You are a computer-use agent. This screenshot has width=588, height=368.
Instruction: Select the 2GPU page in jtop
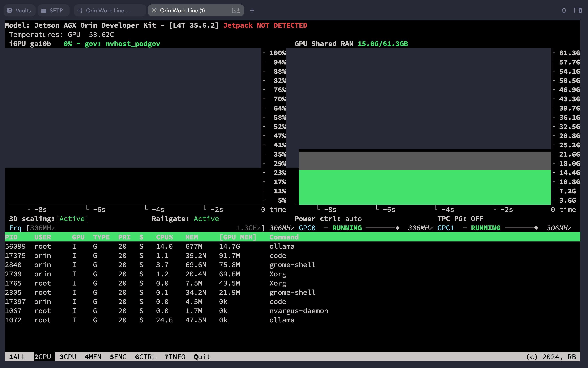[43, 357]
